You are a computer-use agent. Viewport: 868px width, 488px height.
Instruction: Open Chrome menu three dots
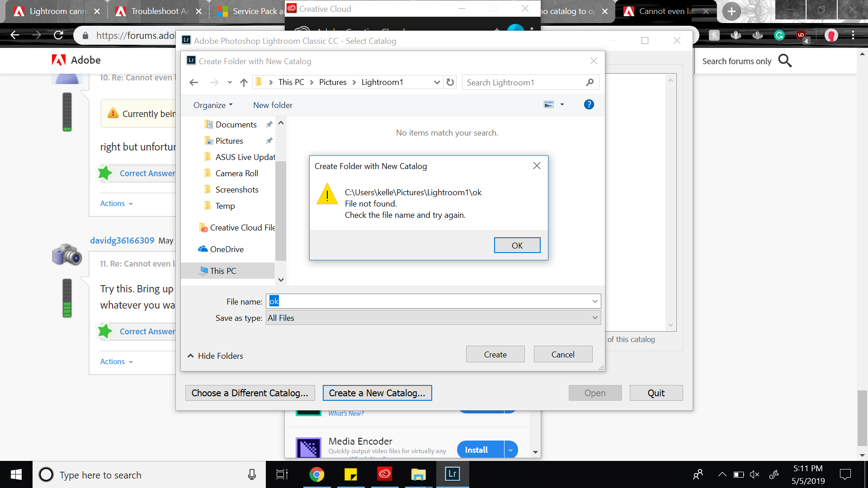[853, 35]
